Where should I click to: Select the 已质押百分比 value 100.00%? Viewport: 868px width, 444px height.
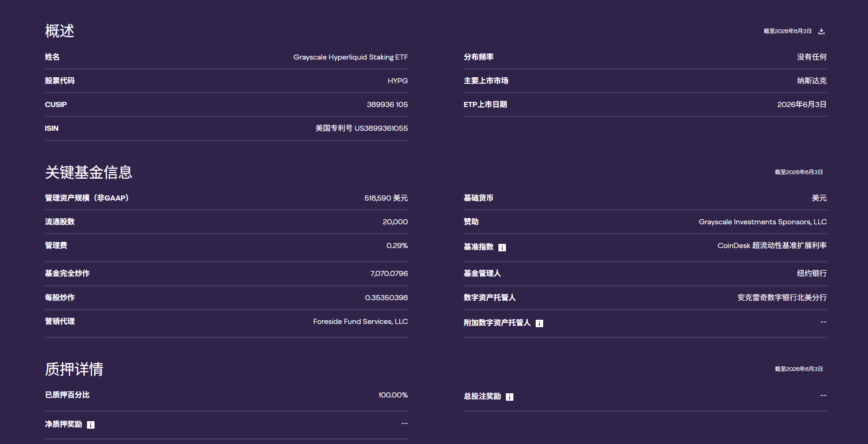coord(393,395)
